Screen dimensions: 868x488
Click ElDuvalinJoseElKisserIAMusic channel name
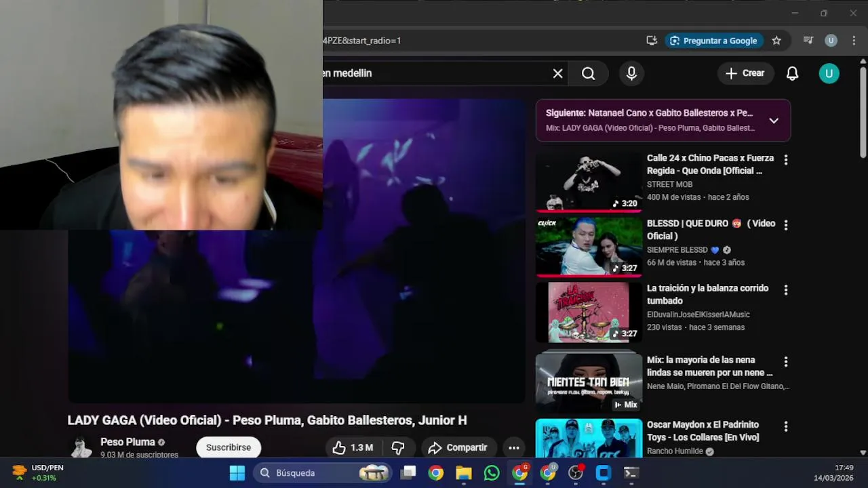click(x=698, y=314)
